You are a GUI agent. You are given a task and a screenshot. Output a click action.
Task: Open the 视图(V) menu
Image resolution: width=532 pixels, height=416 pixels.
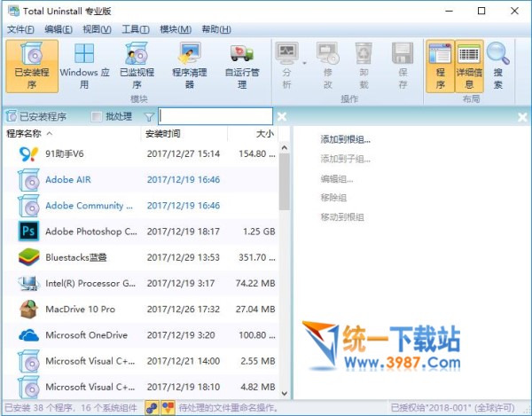[x=97, y=29]
